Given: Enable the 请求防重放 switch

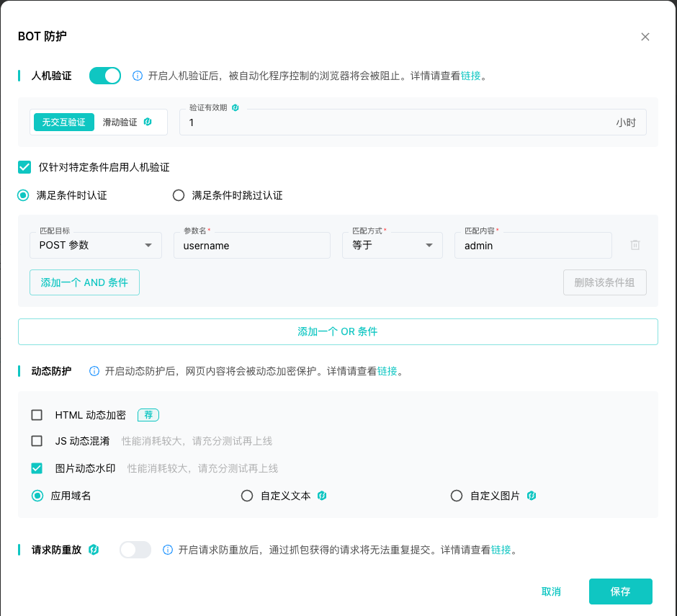Looking at the screenshot, I should (135, 550).
